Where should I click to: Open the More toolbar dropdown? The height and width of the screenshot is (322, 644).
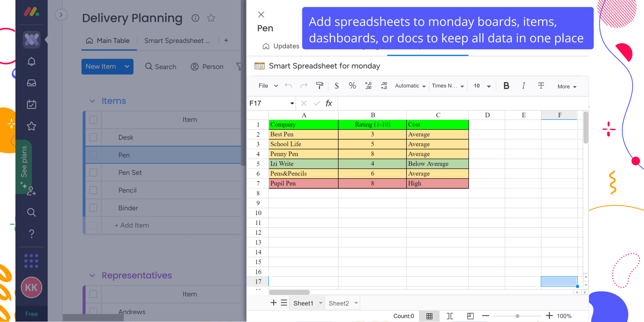click(x=567, y=87)
